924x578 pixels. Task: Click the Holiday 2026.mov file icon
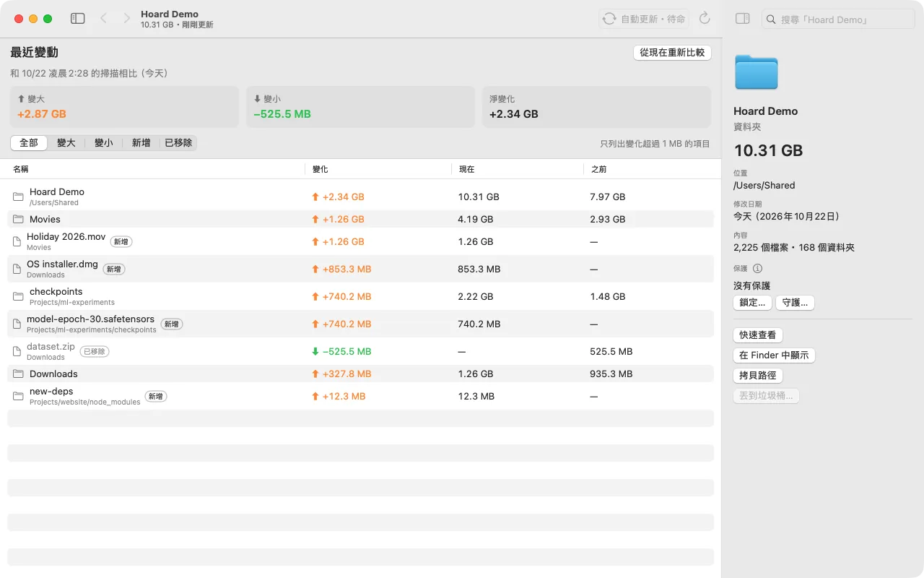point(17,241)
